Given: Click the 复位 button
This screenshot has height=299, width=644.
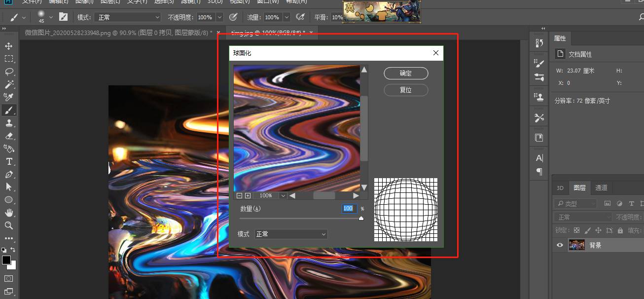Looking at the screenshot, I should point(406,90).
